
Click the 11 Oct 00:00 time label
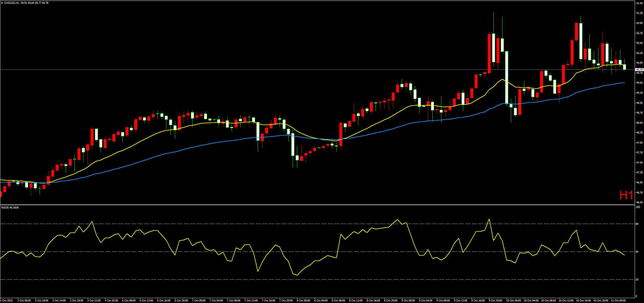coord(618,301)
